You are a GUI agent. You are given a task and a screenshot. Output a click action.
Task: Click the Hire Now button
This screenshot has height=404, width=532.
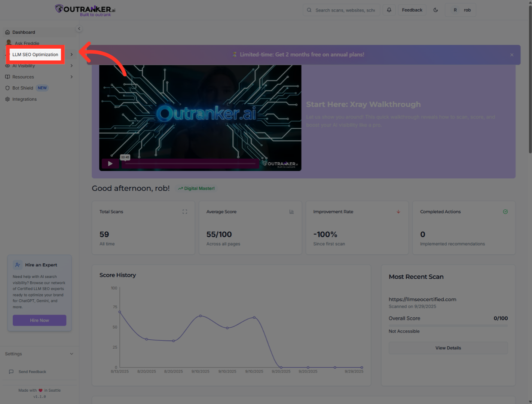tap(39, 320)
